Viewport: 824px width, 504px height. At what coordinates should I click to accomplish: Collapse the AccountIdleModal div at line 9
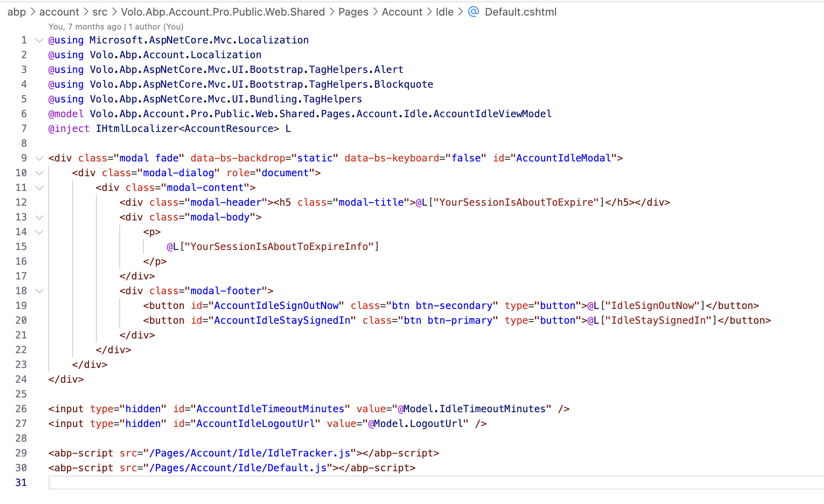39,158
